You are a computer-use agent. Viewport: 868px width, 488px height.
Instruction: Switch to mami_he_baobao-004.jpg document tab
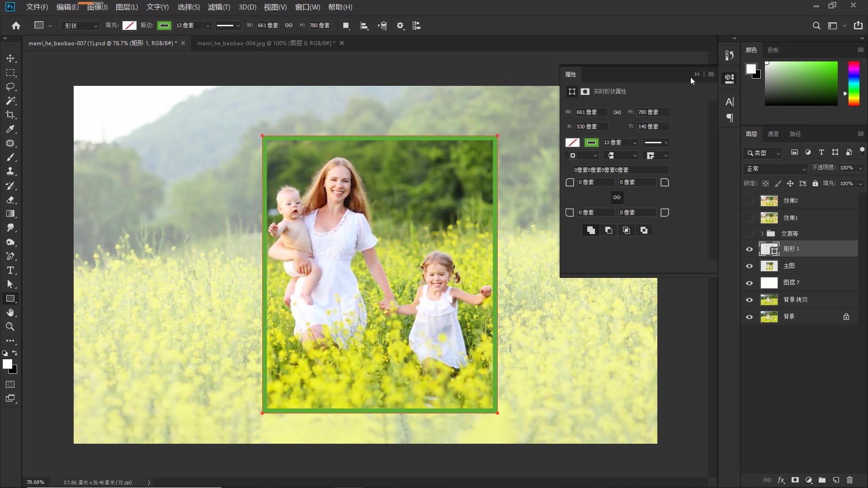[x=266, y=43]
